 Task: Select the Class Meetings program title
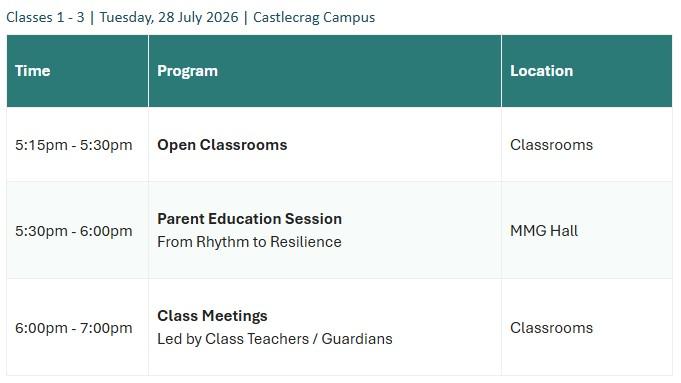[x=212, y=316]
